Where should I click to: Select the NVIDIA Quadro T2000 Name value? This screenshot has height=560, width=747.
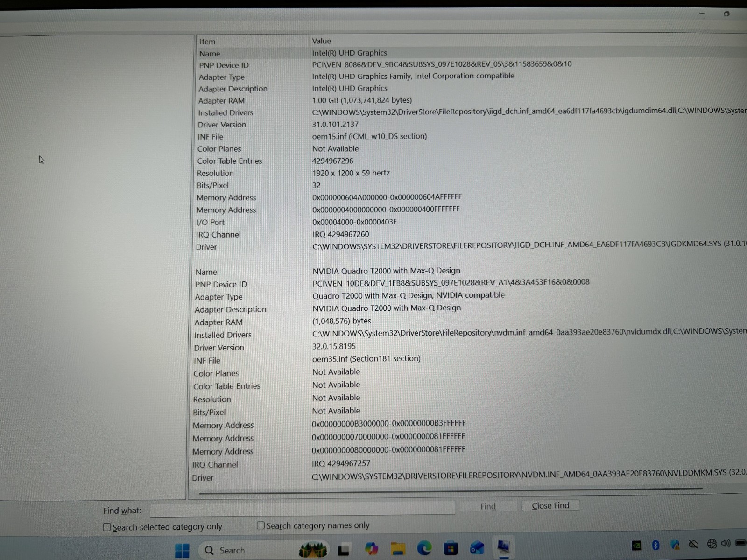pyautogui.click(x=386, y=271)
